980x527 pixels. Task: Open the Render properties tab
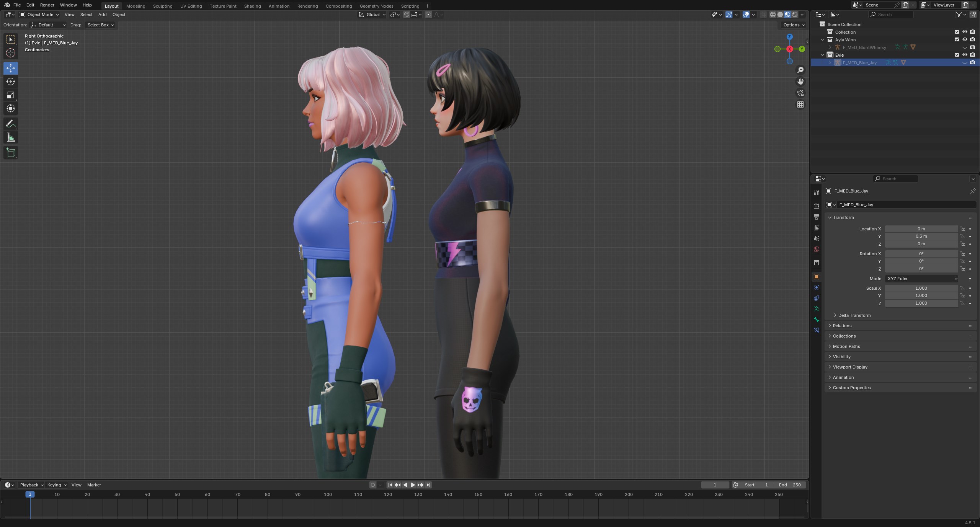click(816, 206)
